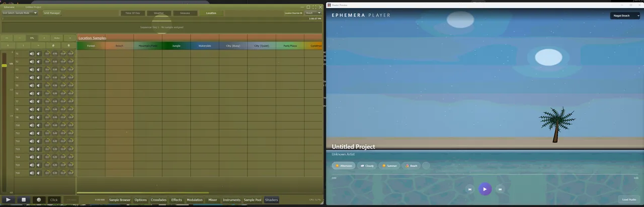Click the right-arrow icon in the grid toolbar
The width and height of the screenshot is (644, 207).
click(39, 46)
